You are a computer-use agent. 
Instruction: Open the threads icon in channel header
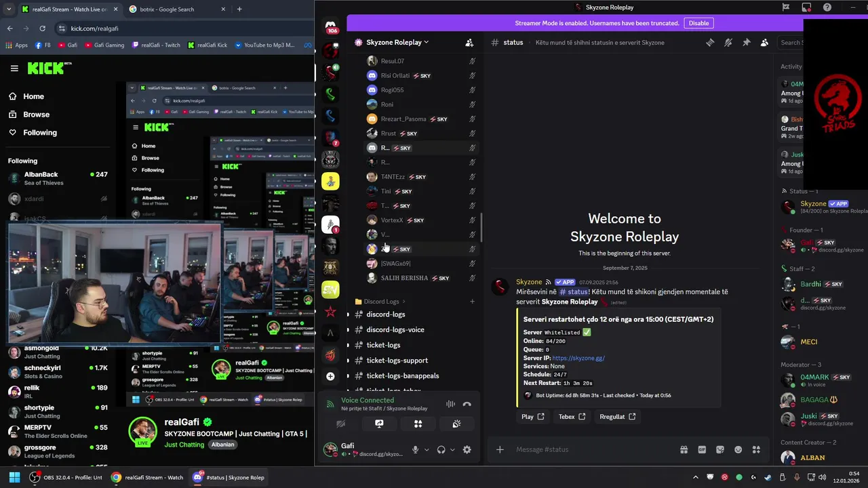click(x=710, y=42)
